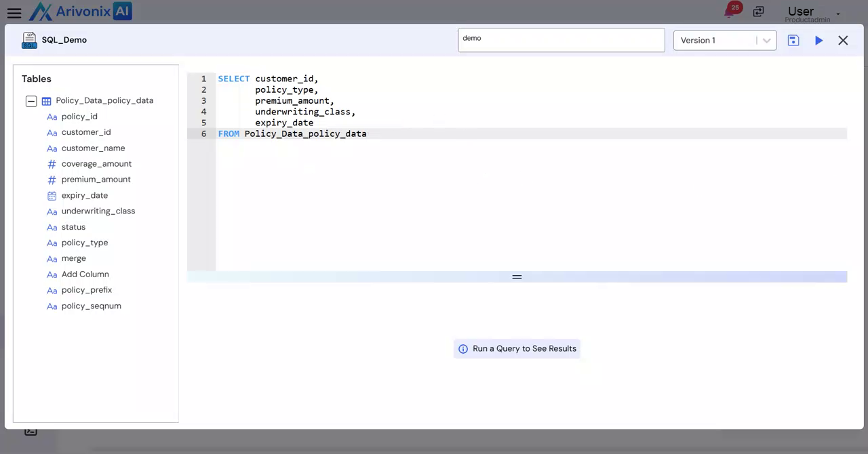Click the save query icon
The height and width of the screenshot is (454, 868).
tap(793, 41)
